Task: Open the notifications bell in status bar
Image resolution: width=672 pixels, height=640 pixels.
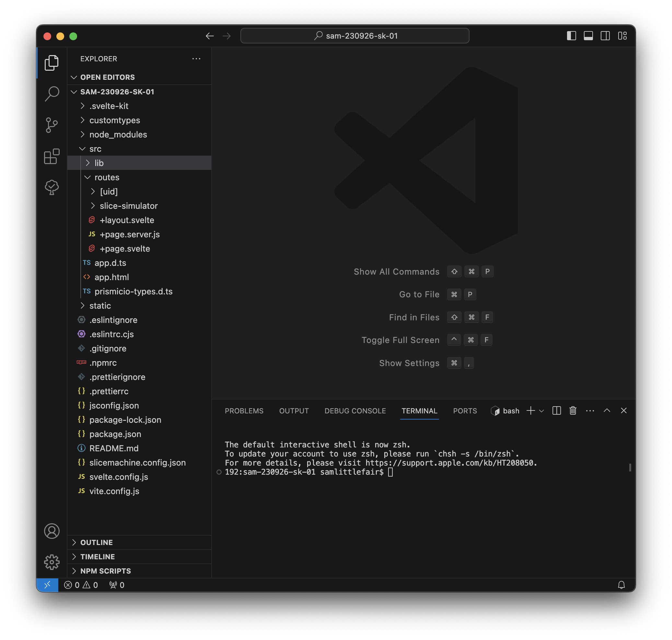Action: click(621, 585)
